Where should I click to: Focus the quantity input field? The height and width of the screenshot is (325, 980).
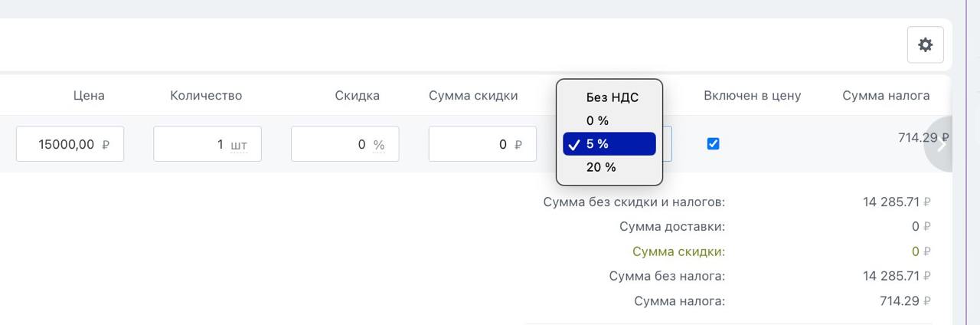[x=191, y=144]
